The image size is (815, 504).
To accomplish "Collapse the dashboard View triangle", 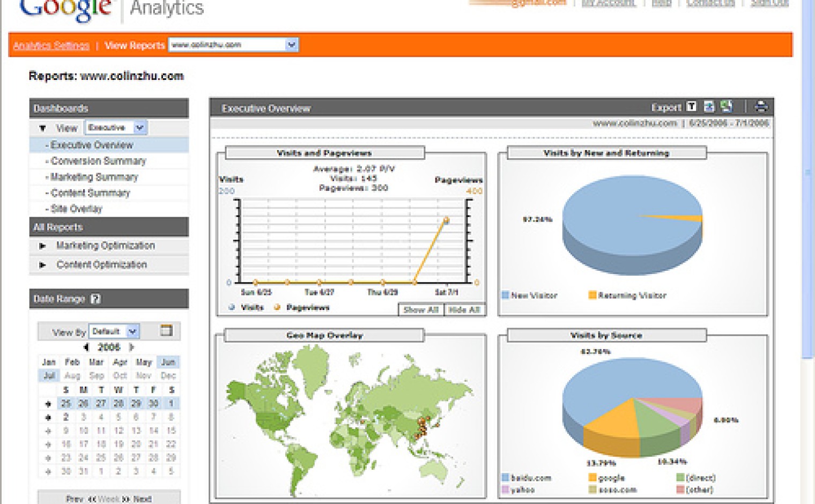I will pyautogui.click(x=42, y=128).
